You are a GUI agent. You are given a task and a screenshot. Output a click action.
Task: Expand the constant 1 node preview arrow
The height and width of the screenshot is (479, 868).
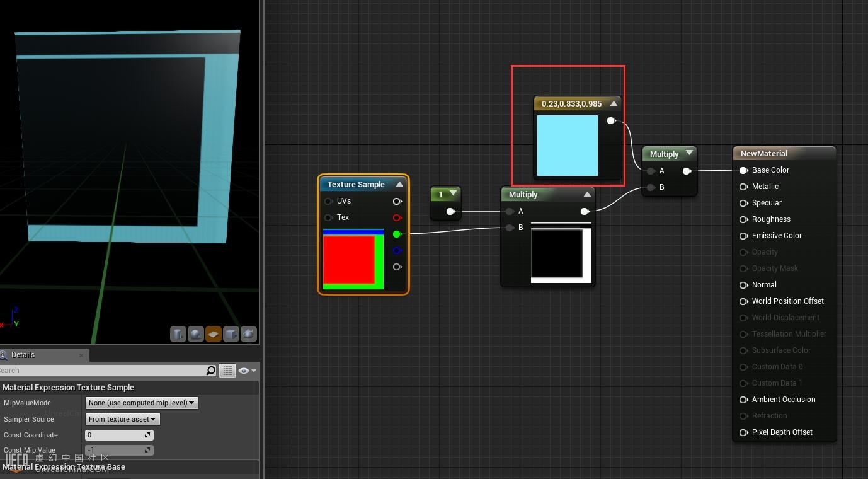point(453,193)
